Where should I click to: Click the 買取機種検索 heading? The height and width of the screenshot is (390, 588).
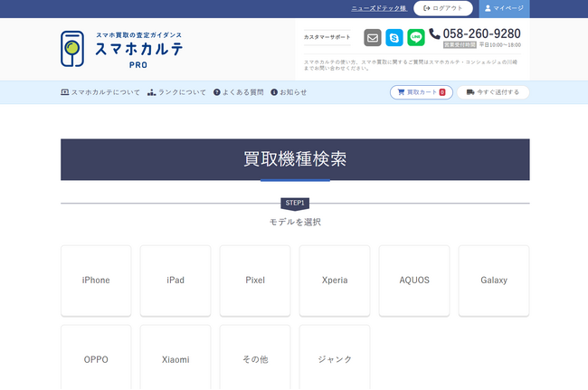[x=295, y=159]
